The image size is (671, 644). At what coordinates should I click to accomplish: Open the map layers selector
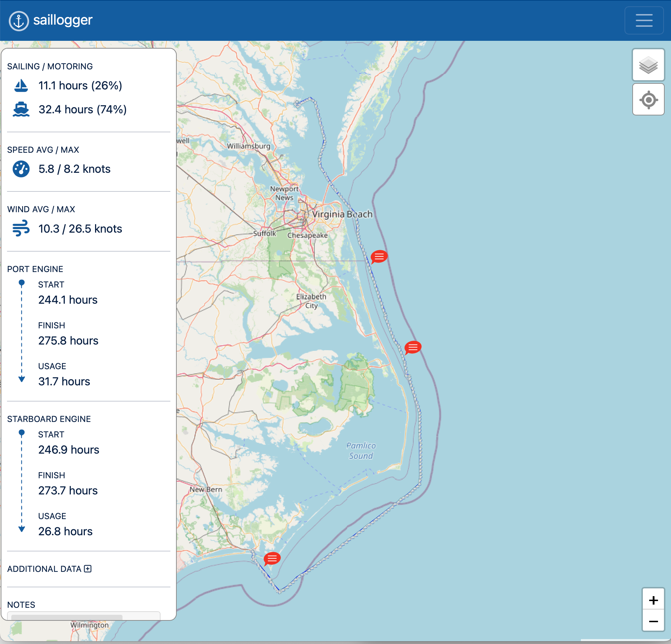pos(648,65)
